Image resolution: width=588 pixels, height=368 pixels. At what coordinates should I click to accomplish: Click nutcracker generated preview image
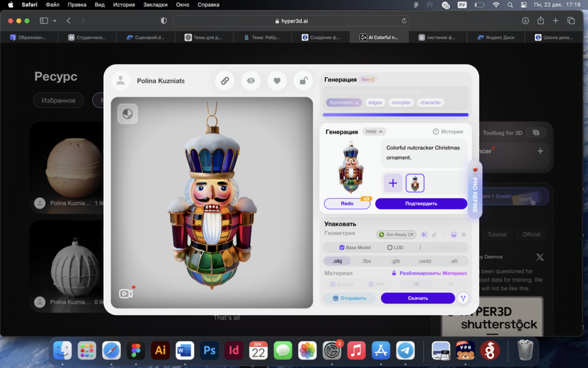351,167
